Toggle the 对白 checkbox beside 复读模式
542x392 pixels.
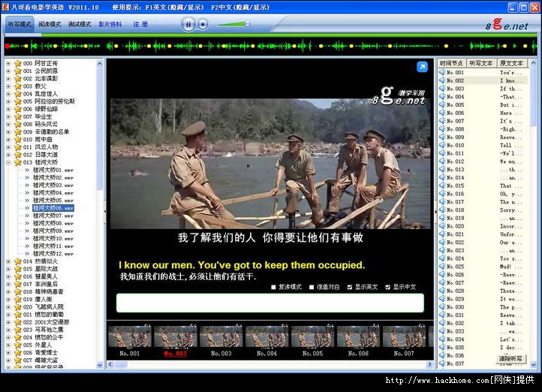tap(312, 287)
